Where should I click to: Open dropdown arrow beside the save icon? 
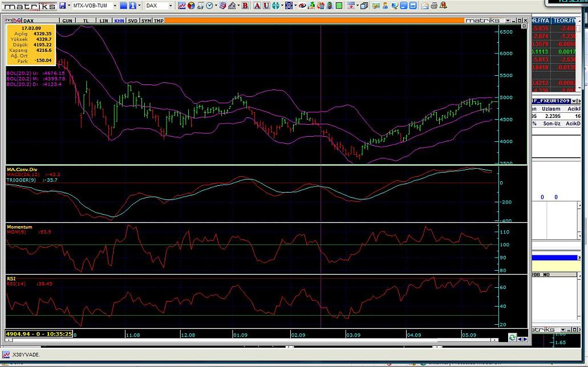(68, 6)
